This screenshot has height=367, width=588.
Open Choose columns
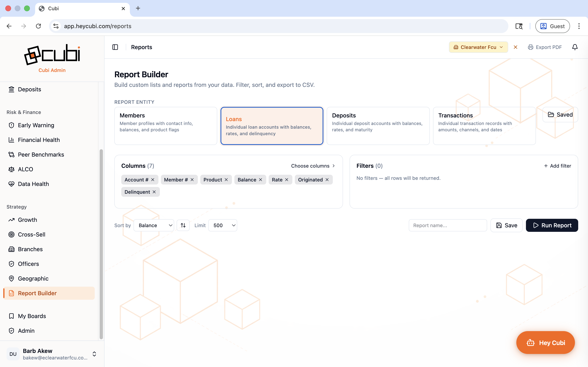coord(313,166)
